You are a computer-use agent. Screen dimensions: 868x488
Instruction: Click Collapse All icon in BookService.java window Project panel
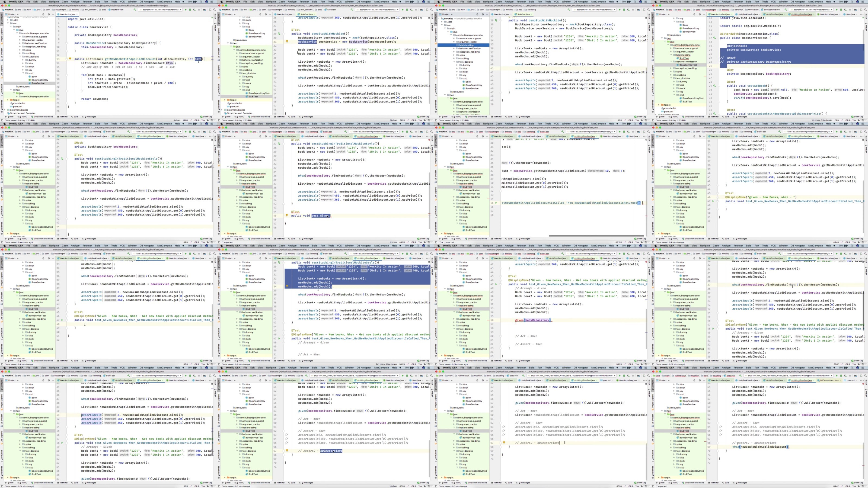pos(43,14)
